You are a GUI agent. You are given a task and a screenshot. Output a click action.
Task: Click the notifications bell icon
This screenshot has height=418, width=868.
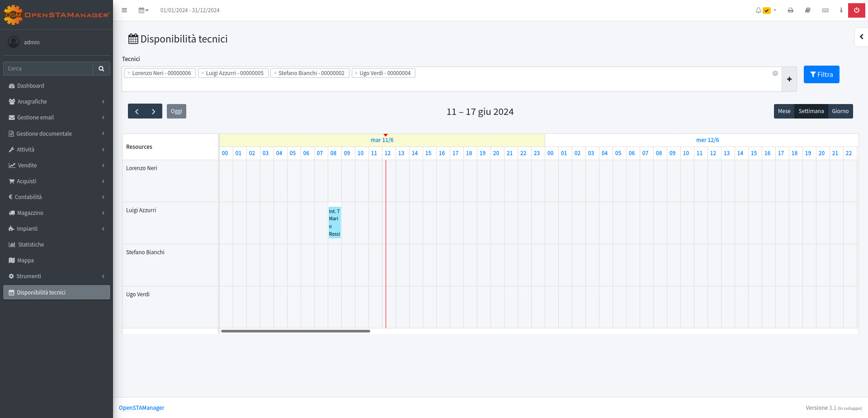pyautogui.click(x=758, y=10)
